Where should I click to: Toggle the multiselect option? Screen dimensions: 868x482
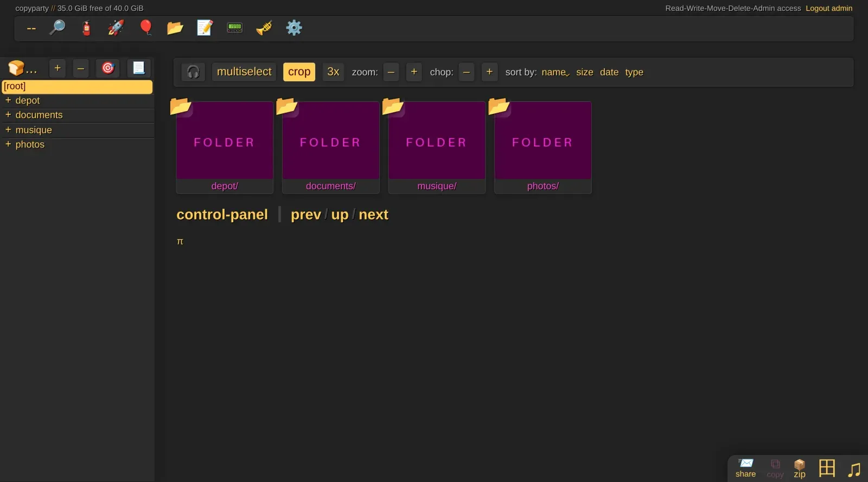pyautogui.click(x=244, y=72)
